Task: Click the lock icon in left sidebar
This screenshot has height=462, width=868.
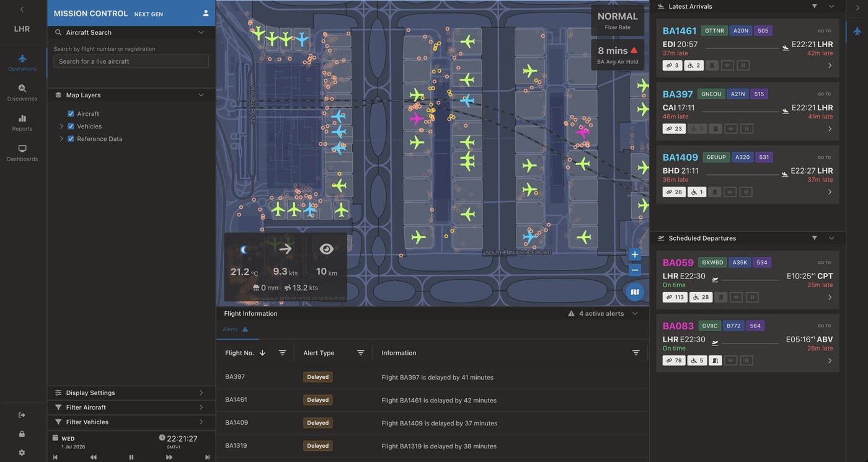Action: coord(22,434)
